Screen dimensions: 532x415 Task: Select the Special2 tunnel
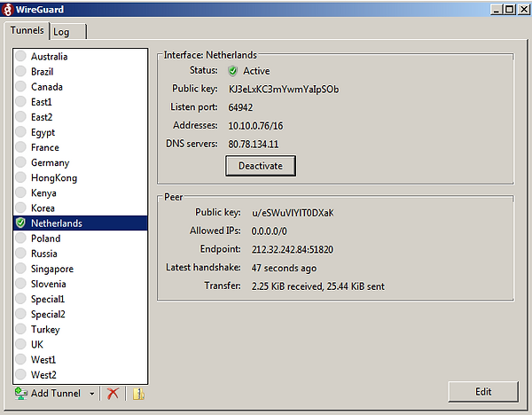point(80,314)
